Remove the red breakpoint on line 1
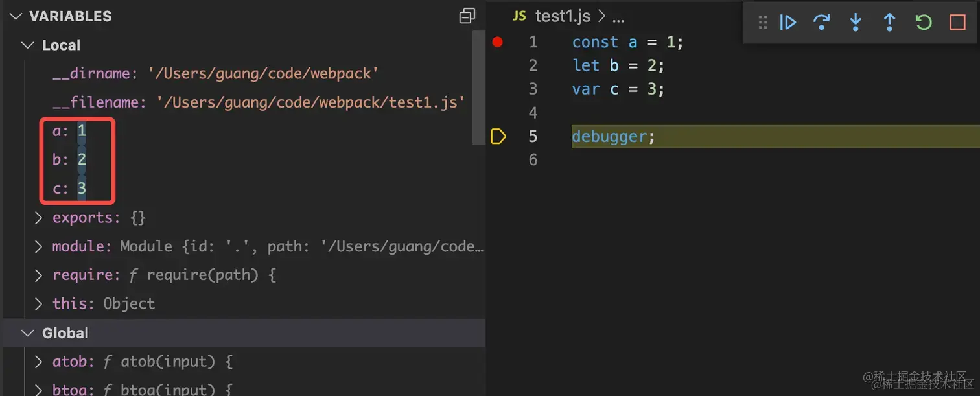The height and width of the screenshot is (396, 980). (x=497, y=42)
